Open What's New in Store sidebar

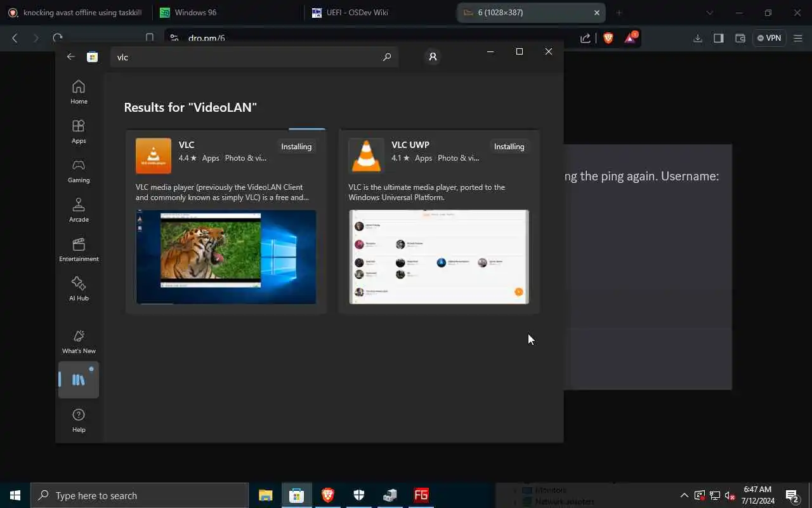(x=79, y=342)
